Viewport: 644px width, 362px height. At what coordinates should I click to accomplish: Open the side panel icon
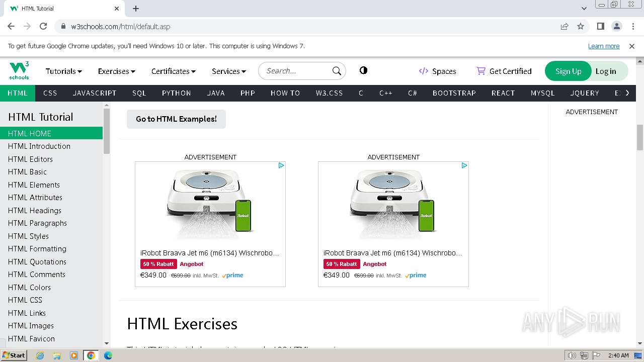click(600, 26)
